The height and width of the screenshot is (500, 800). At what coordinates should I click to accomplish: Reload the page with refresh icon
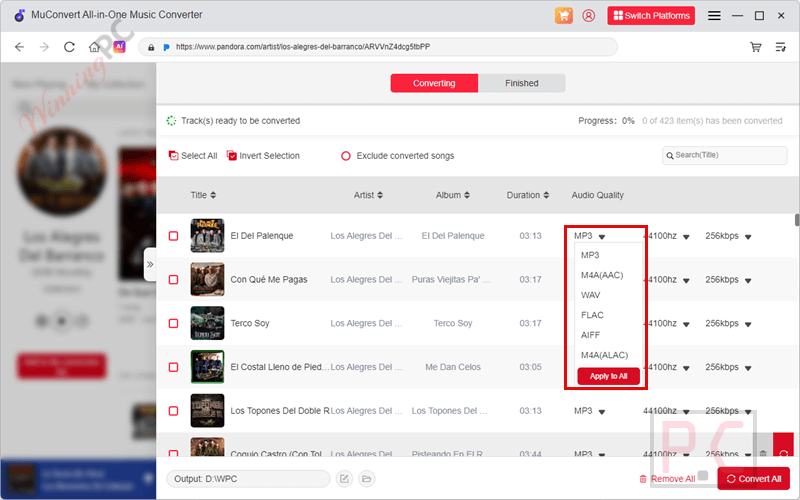(x=69, y=47)
